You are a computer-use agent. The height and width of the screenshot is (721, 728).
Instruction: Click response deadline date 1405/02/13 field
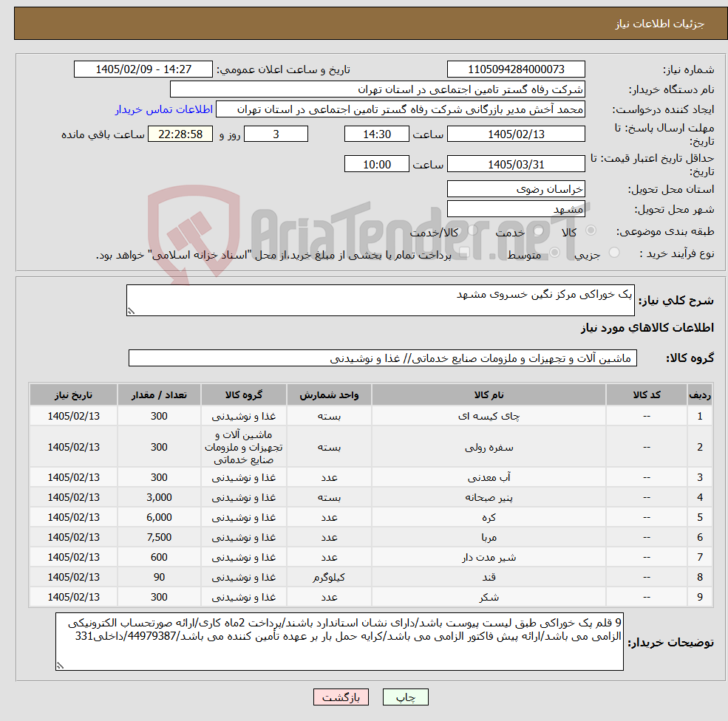516,134
